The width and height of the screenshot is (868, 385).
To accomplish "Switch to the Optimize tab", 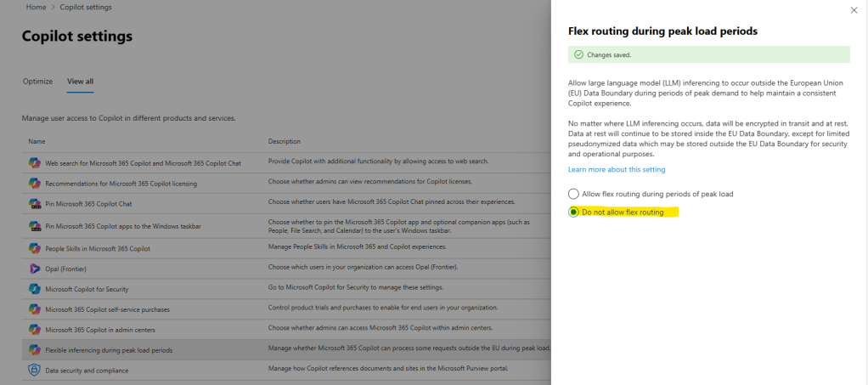I will click(37, 82).
